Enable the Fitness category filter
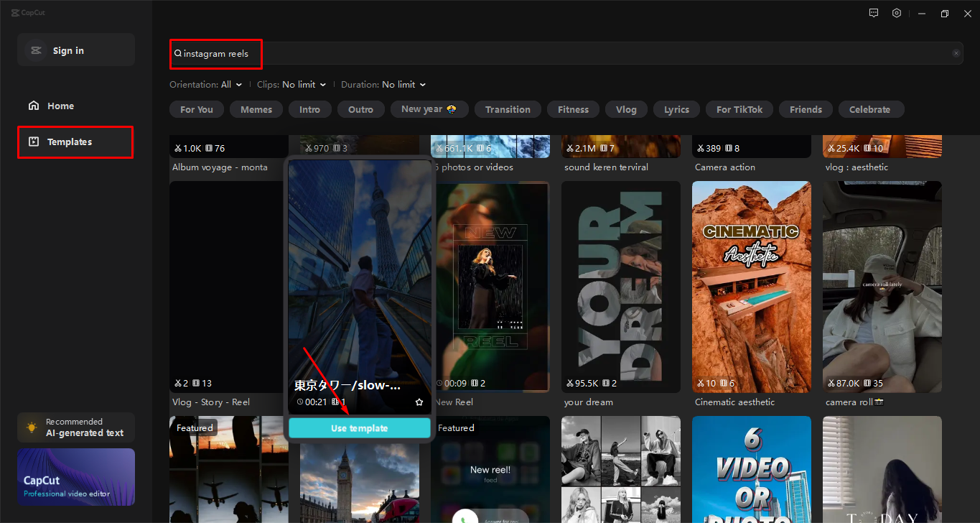Image resolution: width=980 pixels, height=523 pixels. pyautogui.click(x=573, y=109)
